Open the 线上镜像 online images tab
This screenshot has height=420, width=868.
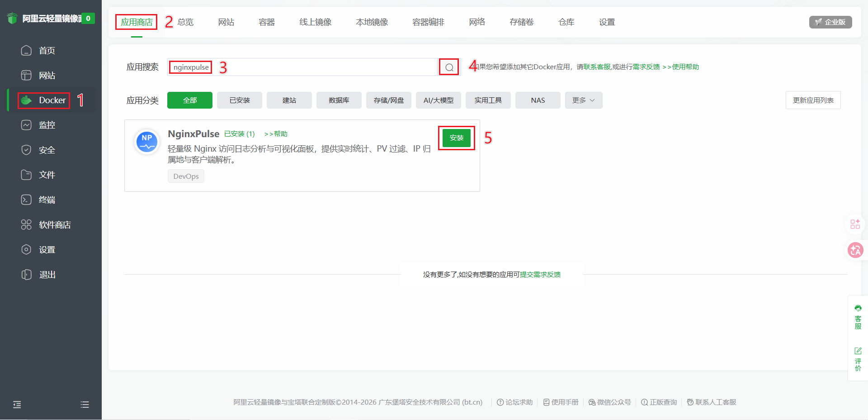(316, 22)
